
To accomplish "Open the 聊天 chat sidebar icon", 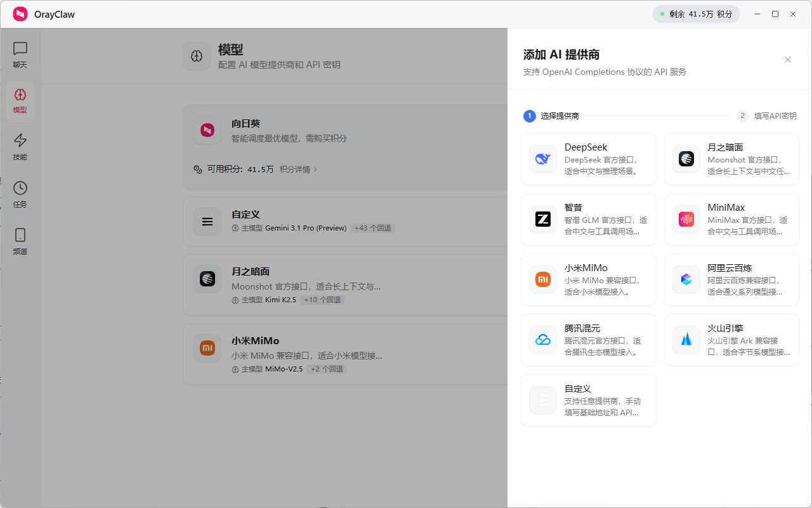I will click(20, 48).
